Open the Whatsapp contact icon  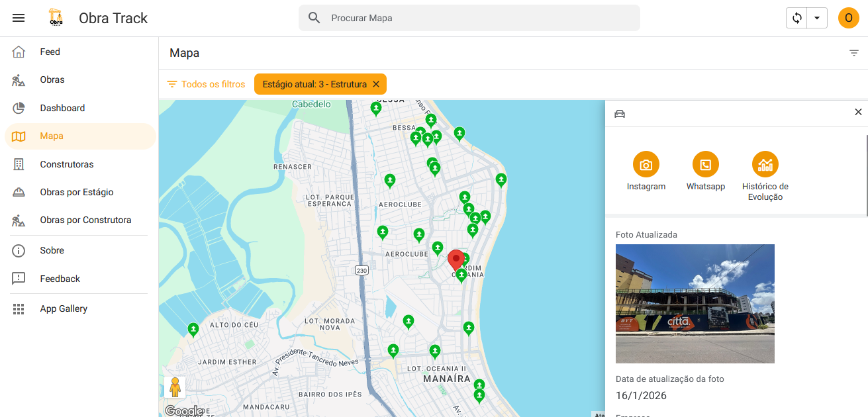705,165
